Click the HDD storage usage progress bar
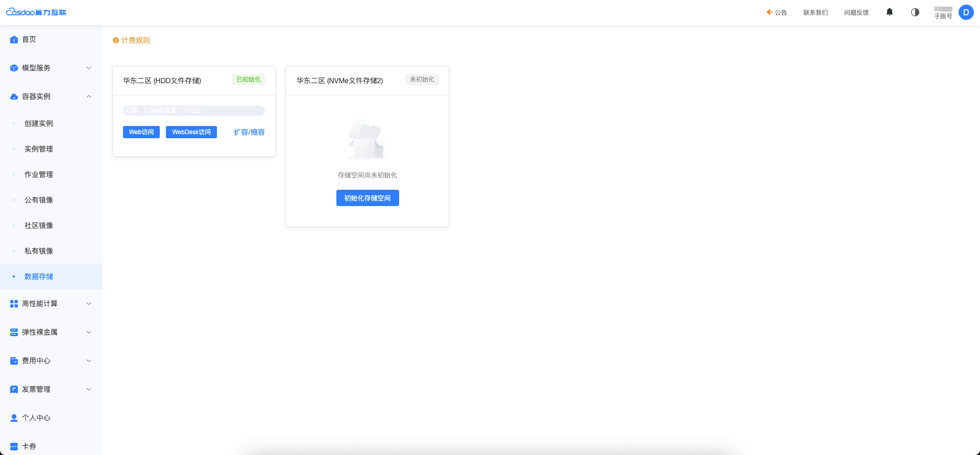980x455 pixels. (194, 111)
